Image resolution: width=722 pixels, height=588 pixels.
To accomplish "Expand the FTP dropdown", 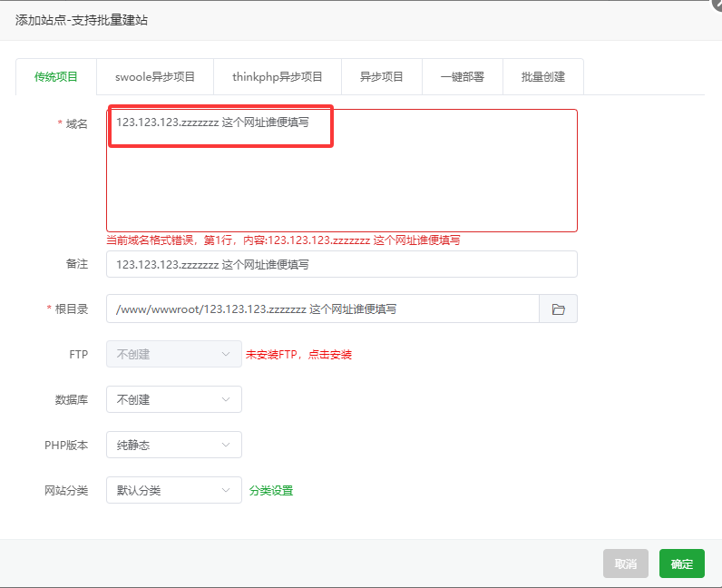I will pyautogui.click(x=174, y=354).
